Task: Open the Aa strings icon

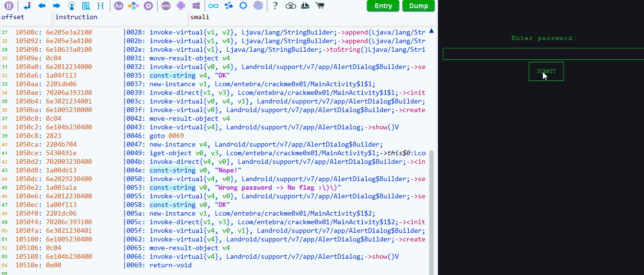Action: [x=118, y=6]
